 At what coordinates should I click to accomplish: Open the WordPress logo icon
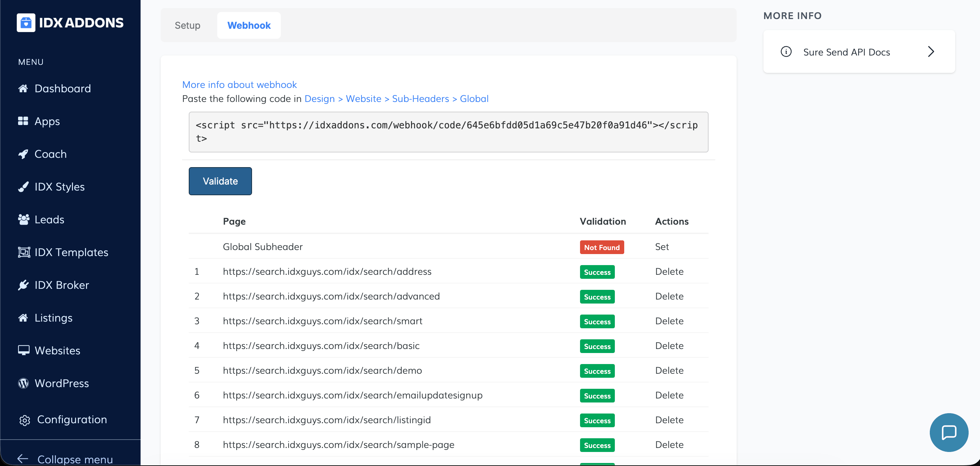point(23,383)
